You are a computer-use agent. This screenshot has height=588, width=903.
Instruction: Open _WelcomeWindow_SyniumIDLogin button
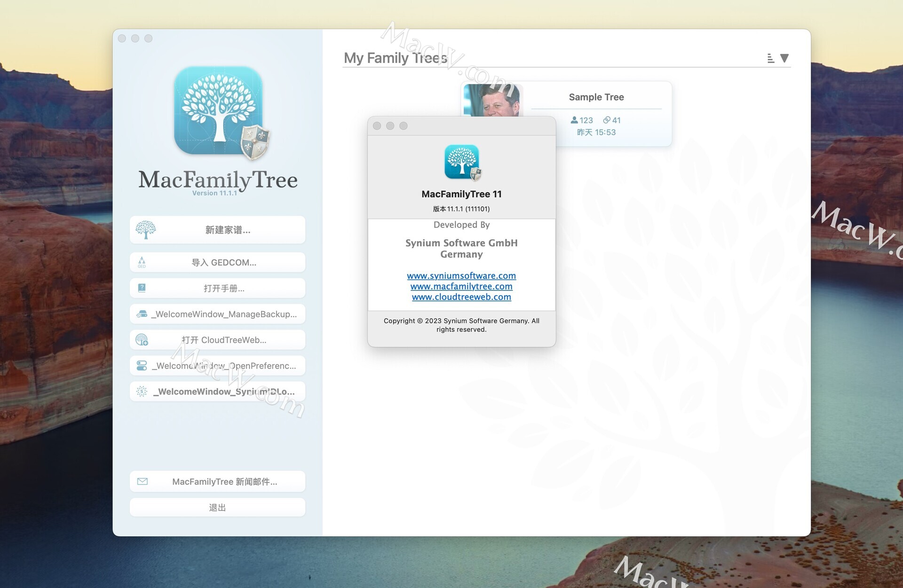(217, 392)
